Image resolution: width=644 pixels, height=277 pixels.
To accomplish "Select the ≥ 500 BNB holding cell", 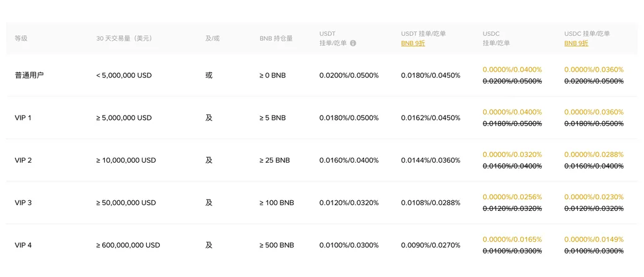I will coord(276,245).
